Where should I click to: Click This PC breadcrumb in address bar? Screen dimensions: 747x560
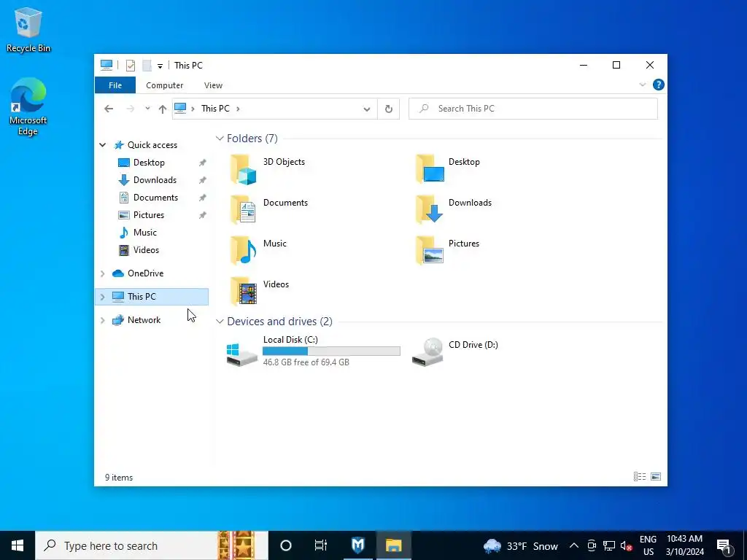[x=215, y=109]
